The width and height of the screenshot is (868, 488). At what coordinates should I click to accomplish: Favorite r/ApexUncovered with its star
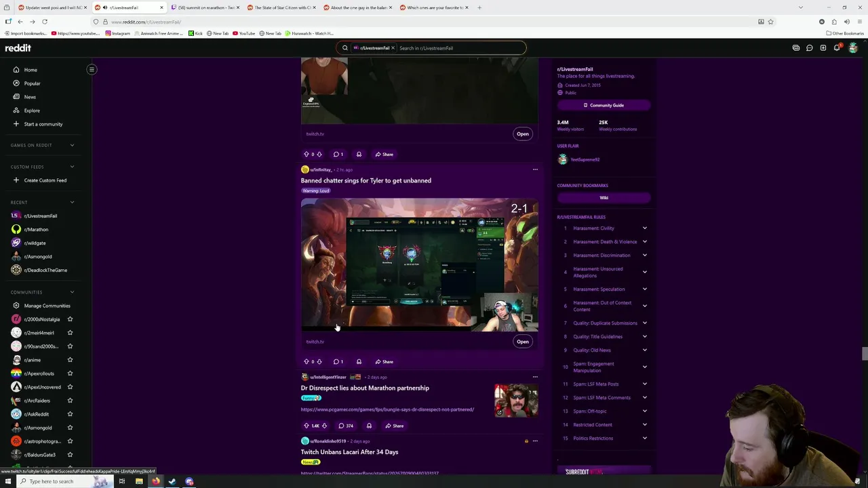point(70,387)
